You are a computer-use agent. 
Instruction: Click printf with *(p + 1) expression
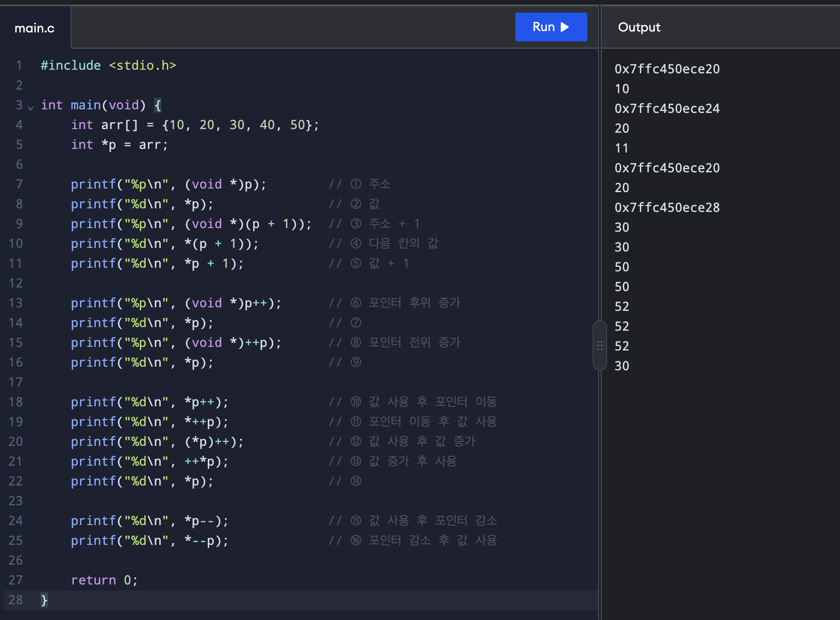[x=165, y=244]
